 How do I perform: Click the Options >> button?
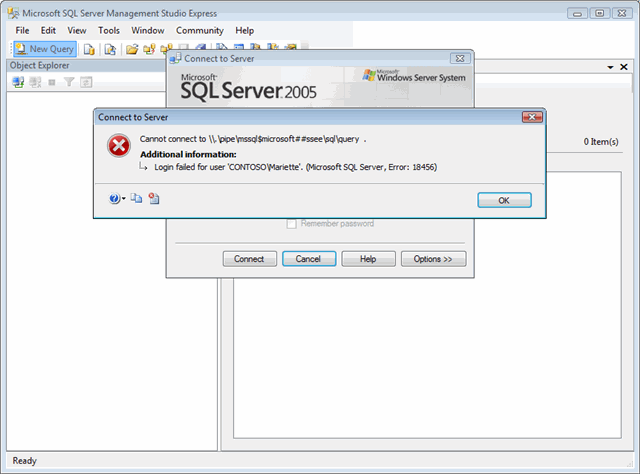tap(433, 259)
